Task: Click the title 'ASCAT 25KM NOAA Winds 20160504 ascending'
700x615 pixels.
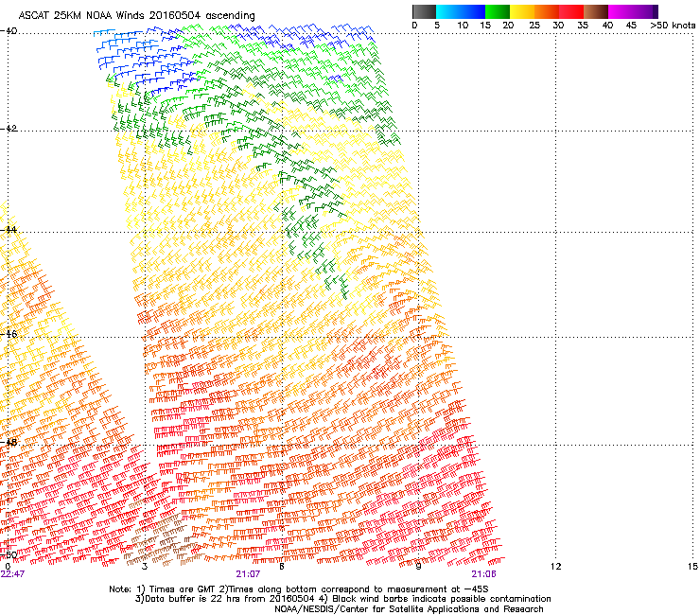Action: click(x=136, y=16)
